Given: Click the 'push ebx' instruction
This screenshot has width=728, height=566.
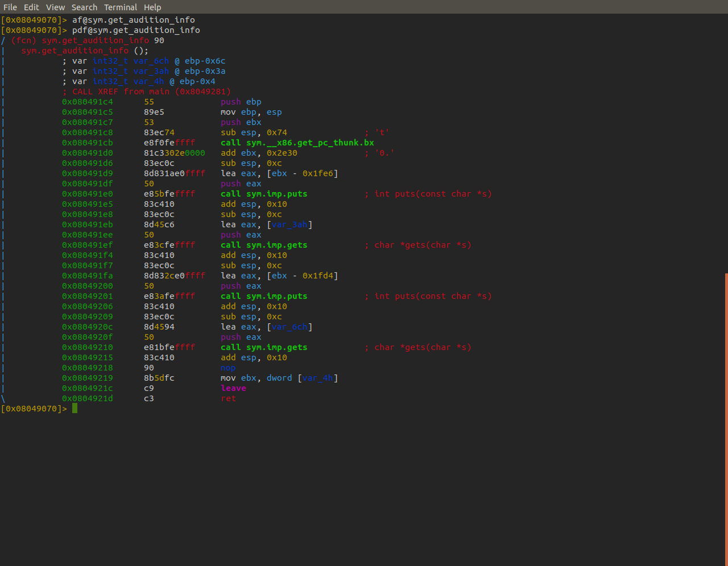Looking at the screenshot, I should pos(241,122).
